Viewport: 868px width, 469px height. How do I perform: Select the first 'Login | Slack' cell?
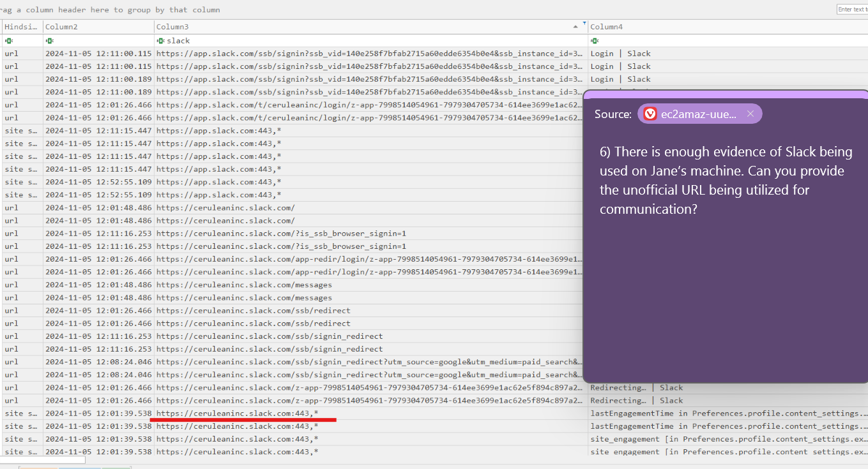tap(620, 54)
